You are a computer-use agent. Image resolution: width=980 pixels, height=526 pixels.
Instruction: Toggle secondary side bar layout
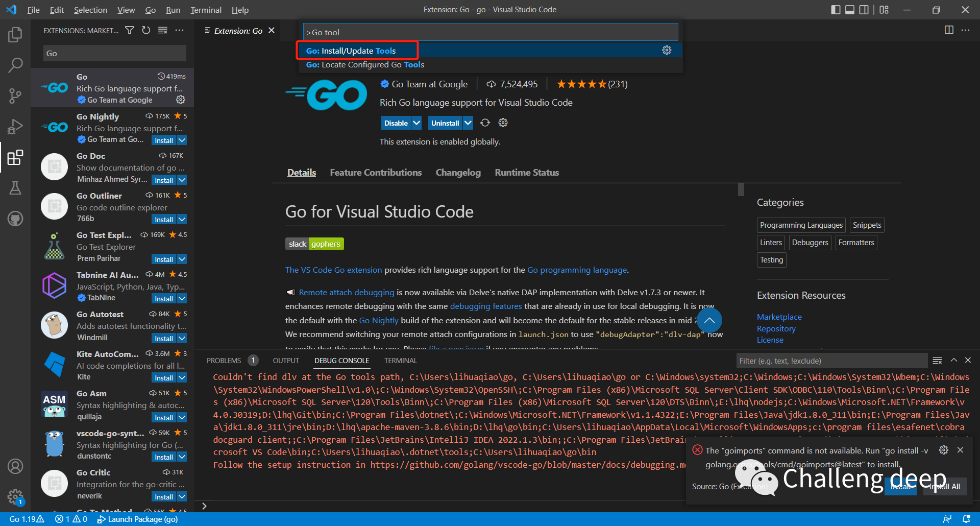[864, 10]
